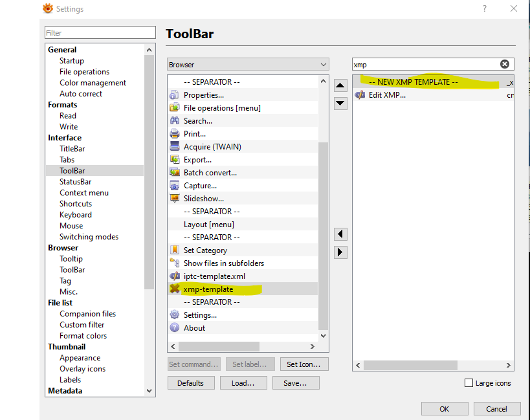Click the Edit XMP icon in right list
Image resolution: width=530 pixels, height=420 pixels.
360,95
